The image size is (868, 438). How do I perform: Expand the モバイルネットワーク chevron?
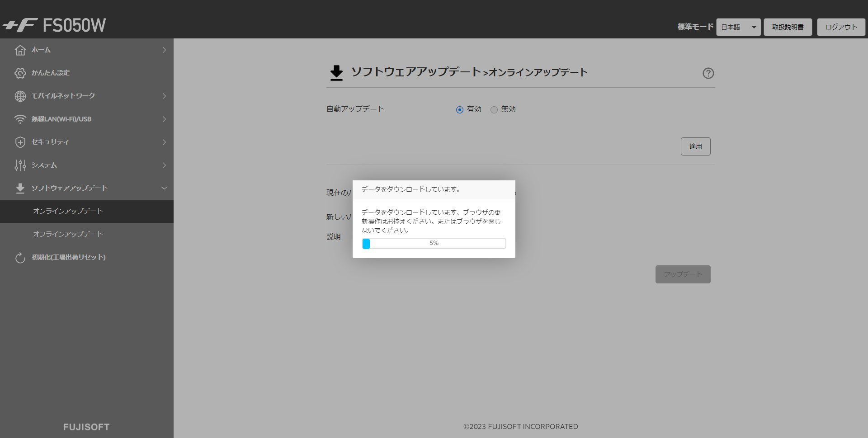point(164,96)
